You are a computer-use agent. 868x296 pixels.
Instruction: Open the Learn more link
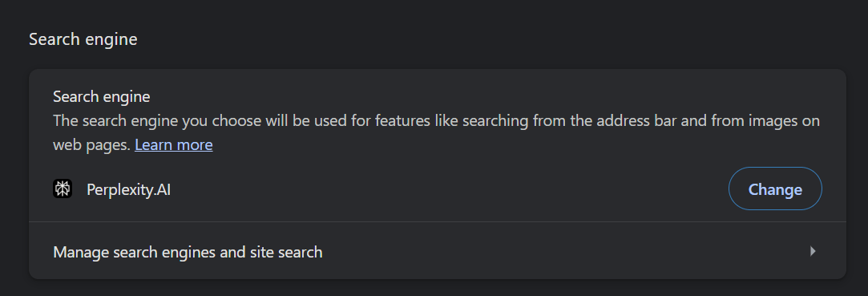pos(174,145)
